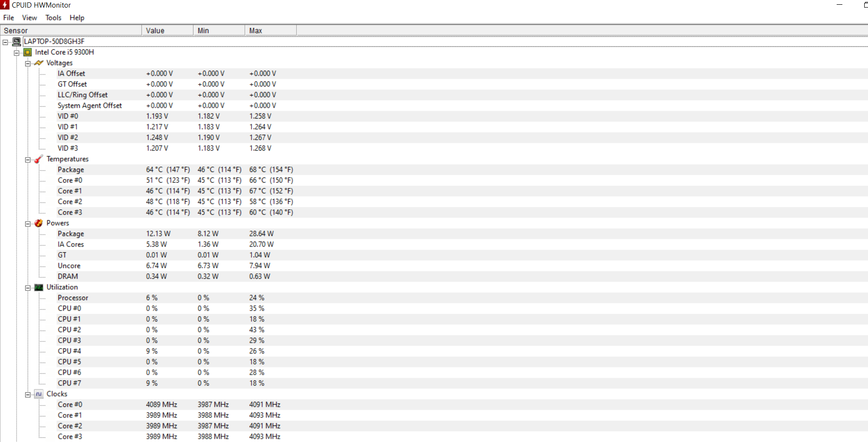This screenshot has width=868, height=442.
Task: Open the Tools menu
Action: [54, 18]
